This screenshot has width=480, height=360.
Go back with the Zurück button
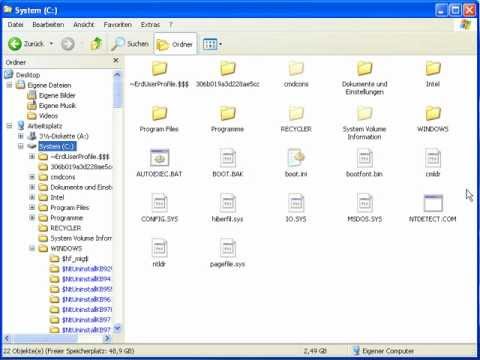(x=26, y=44)
